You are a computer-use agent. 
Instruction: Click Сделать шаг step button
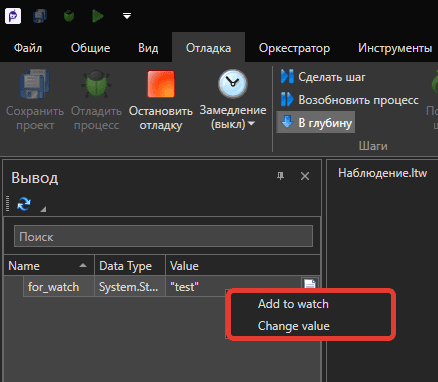coord(323,77)
